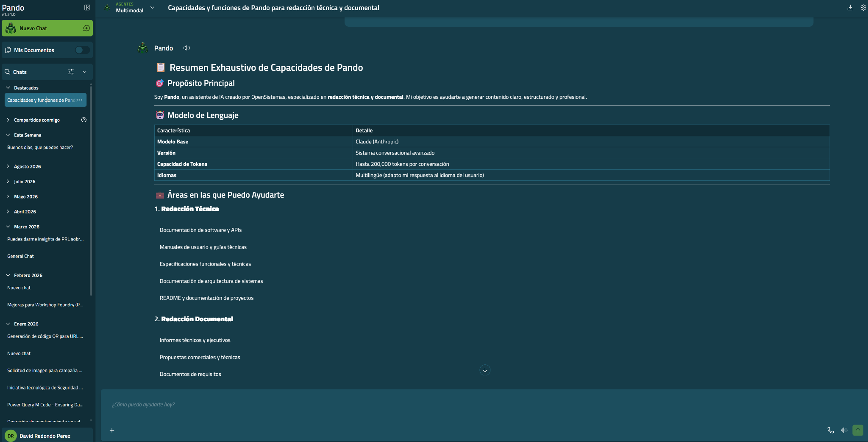This screenshot has height=442, width=868.
Task: Click the DR user avatar
Action: tap(11, 436)
